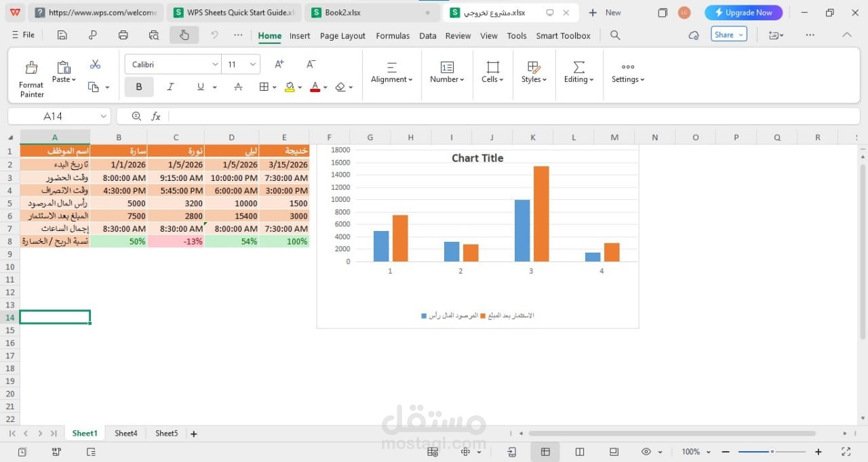This screenshot has height=462, width=868.
Task: Click the search magnifier in ribbon tabs
Action: point(615,35)
